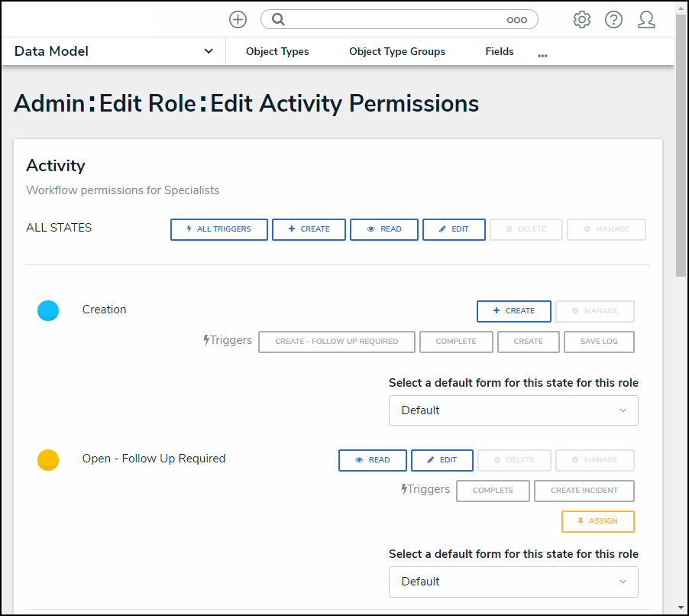Screen dimensions: 689x616
Task: Click the CREATE INCIDENT trigger button
Action: tap(584, 491)
